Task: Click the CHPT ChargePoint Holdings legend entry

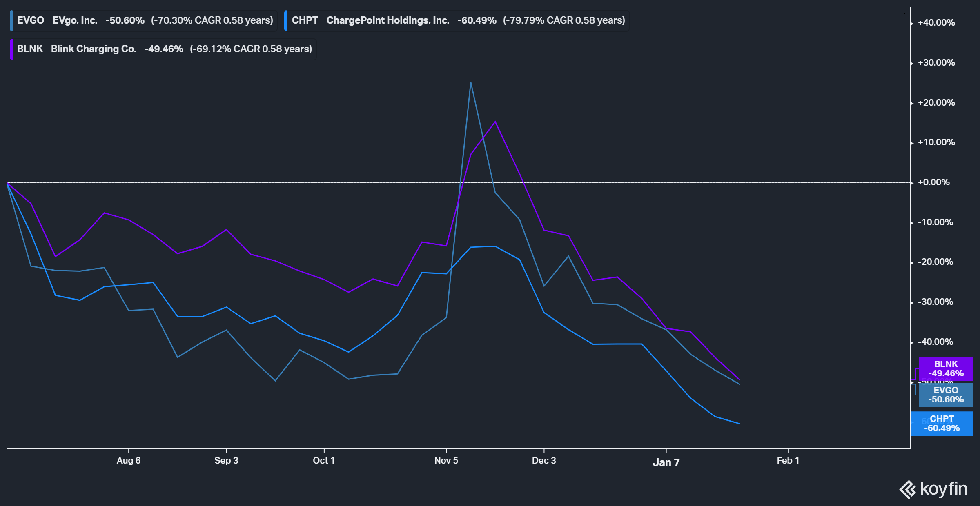Action: coord(457,20)
